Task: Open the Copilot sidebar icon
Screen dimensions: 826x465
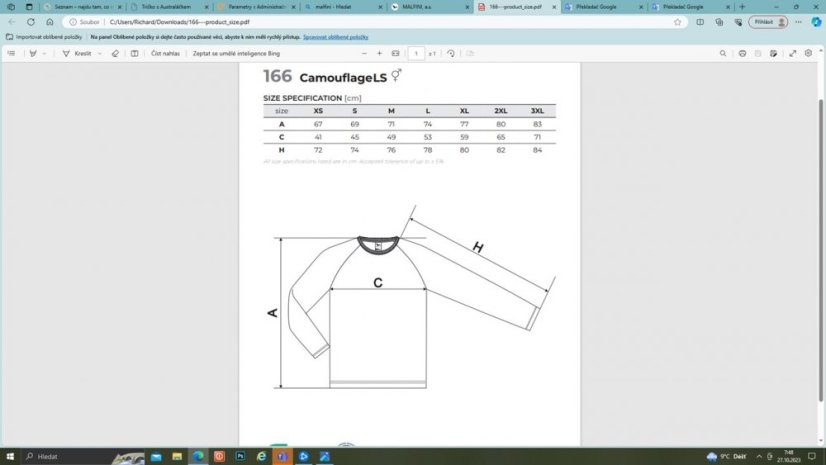Action: coord(816,22)
